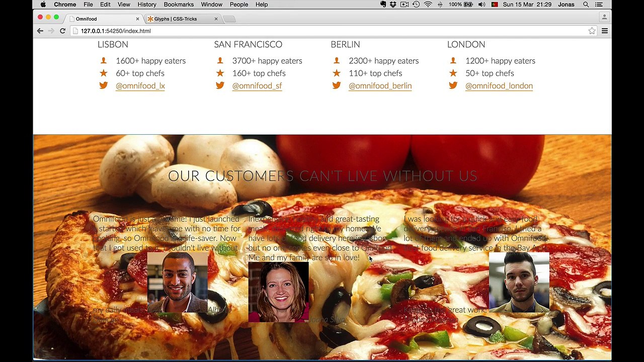Open the Apple menu
The image size is (644, 362).
coord(43,5)
